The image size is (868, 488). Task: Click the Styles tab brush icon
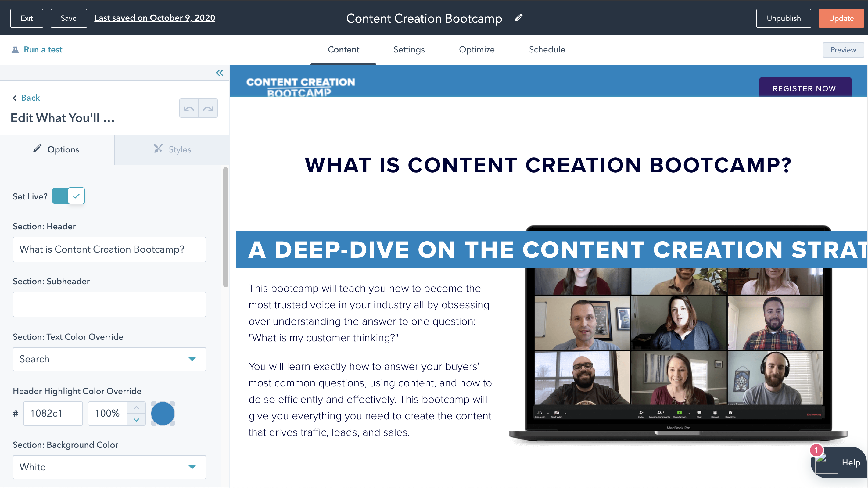pos(158,149)
